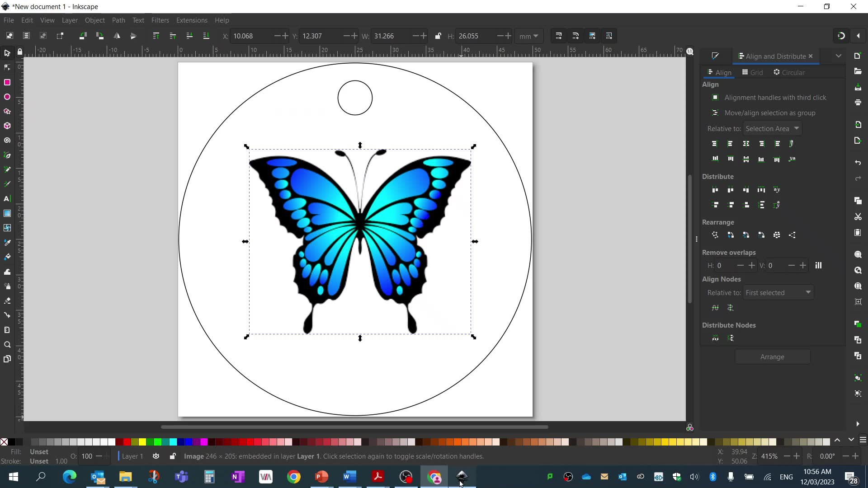Switch to the Grid tab
The image size is (868, 488).
[752, 72]
